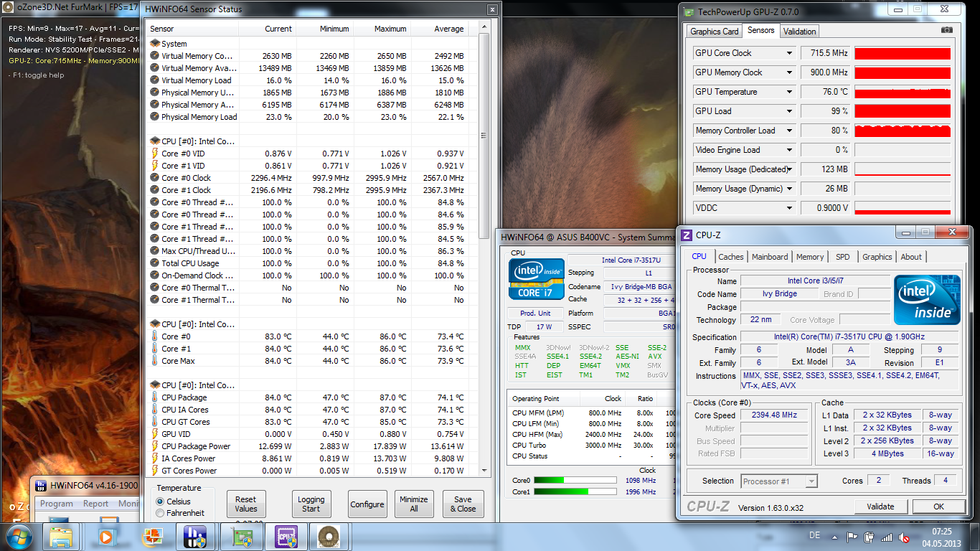The image size is (980, 551).
Task: Click the thermometer icon beside Core Max
Action: [154, 361]
